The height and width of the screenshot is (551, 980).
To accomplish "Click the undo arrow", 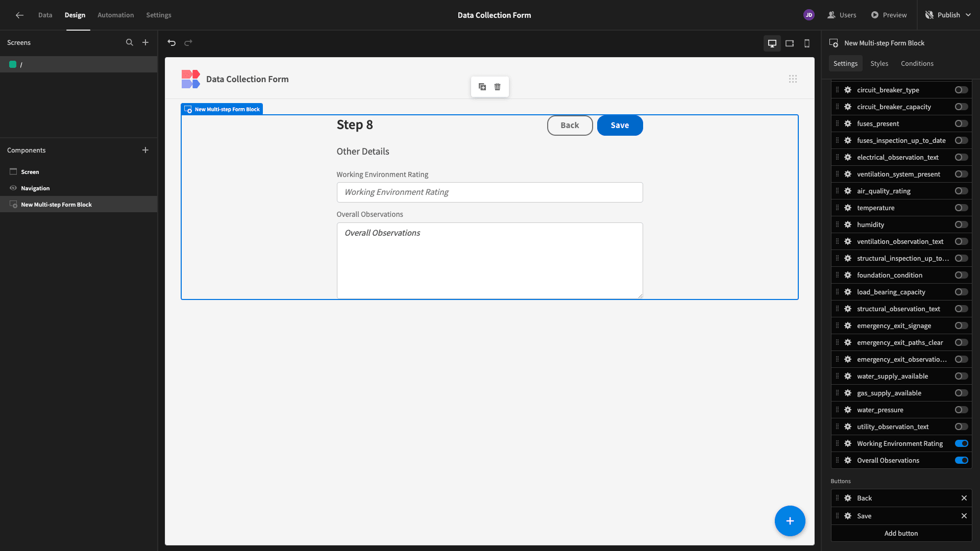I will click(x=171, y=43).
